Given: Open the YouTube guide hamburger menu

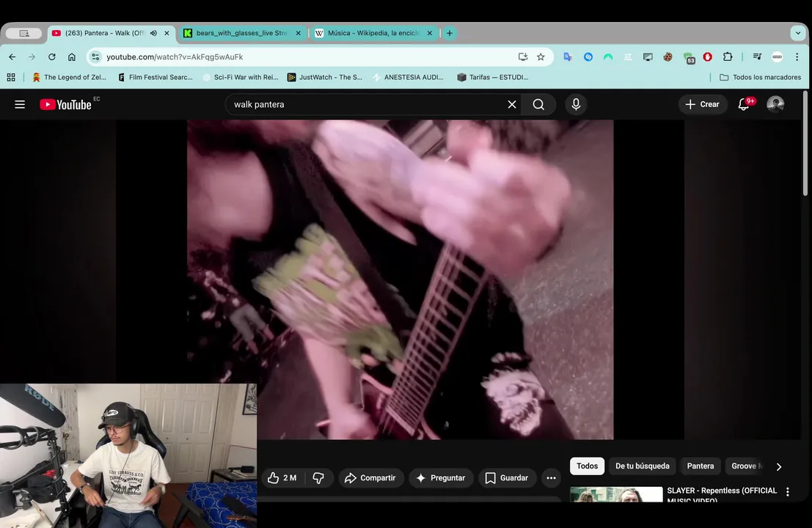Looking at the screenshot, I should 20,105.
